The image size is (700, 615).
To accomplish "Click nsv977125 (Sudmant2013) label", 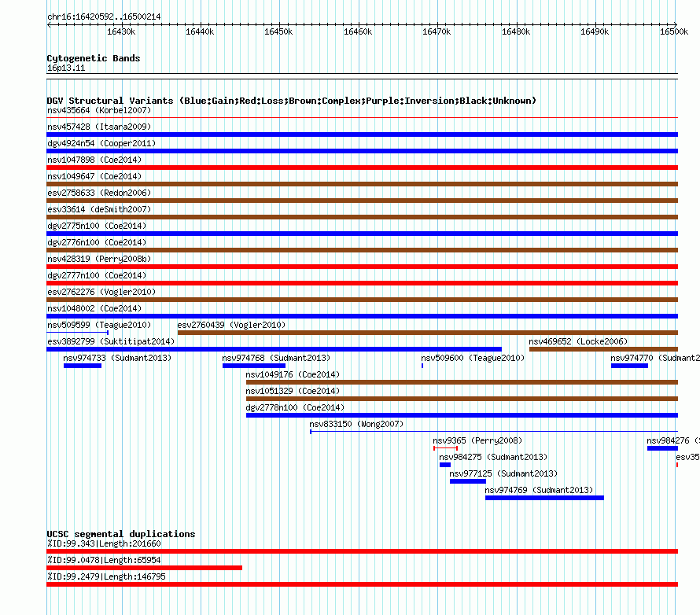I will [503, 473].
